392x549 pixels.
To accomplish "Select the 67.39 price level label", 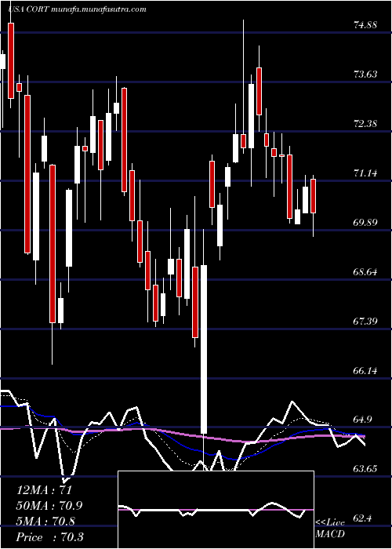I will tap(365, 321).
